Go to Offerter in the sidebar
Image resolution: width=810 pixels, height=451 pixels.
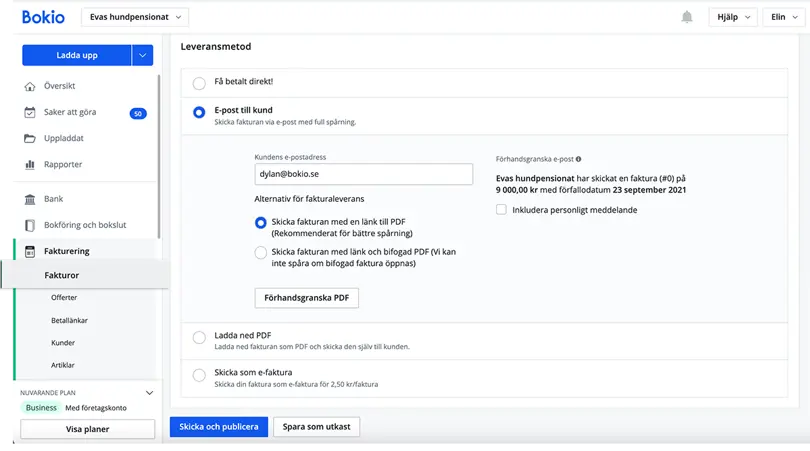click(64, 298)
